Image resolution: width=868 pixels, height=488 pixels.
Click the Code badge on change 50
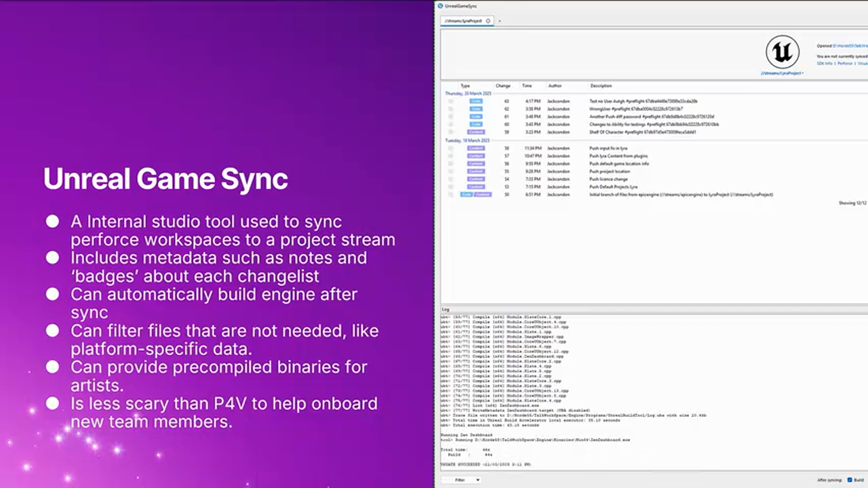tap(467, 195)
